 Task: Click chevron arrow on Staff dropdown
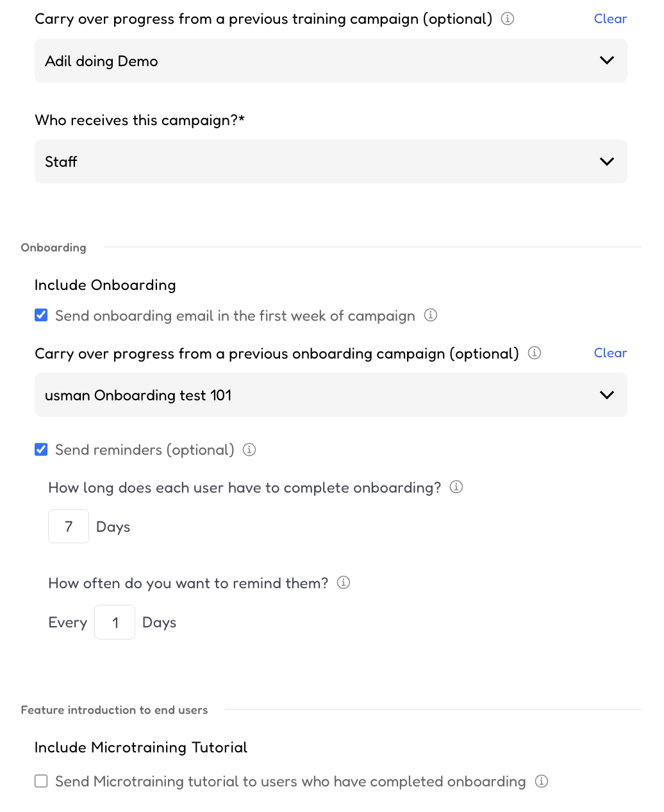point(607,162)
